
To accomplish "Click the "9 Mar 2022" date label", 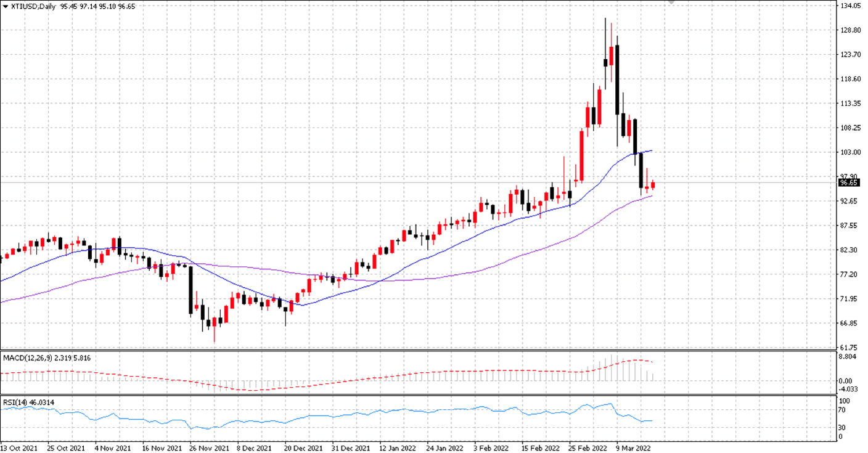I will [633, 447].
